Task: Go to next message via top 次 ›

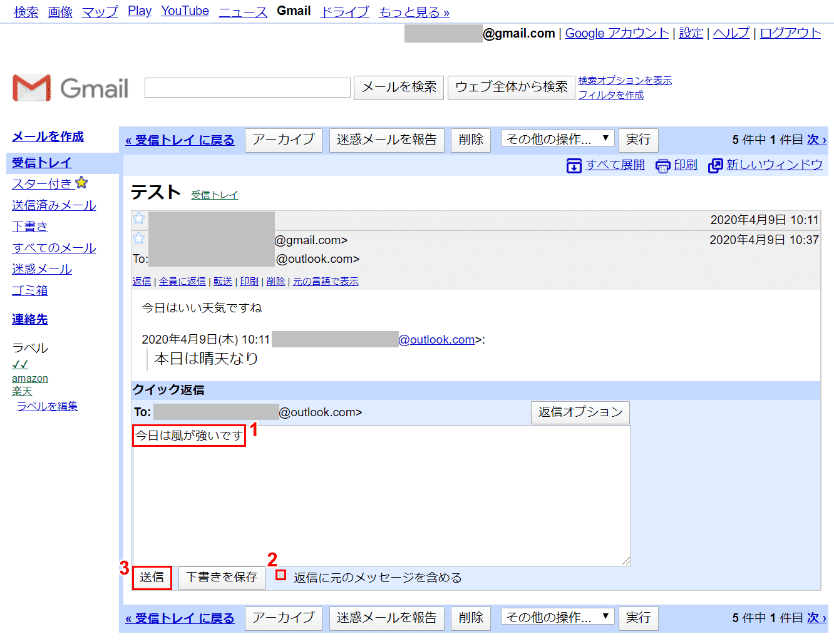Action: 816,140
